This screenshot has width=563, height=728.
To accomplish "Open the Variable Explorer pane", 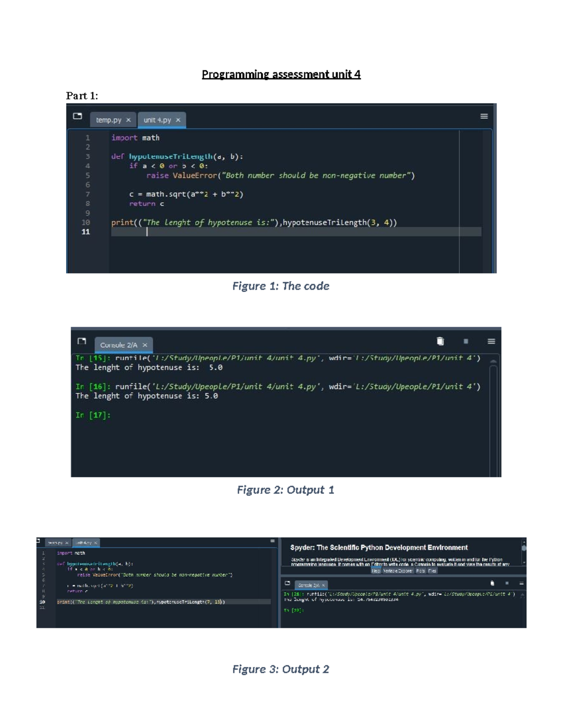I will point(398,570).
